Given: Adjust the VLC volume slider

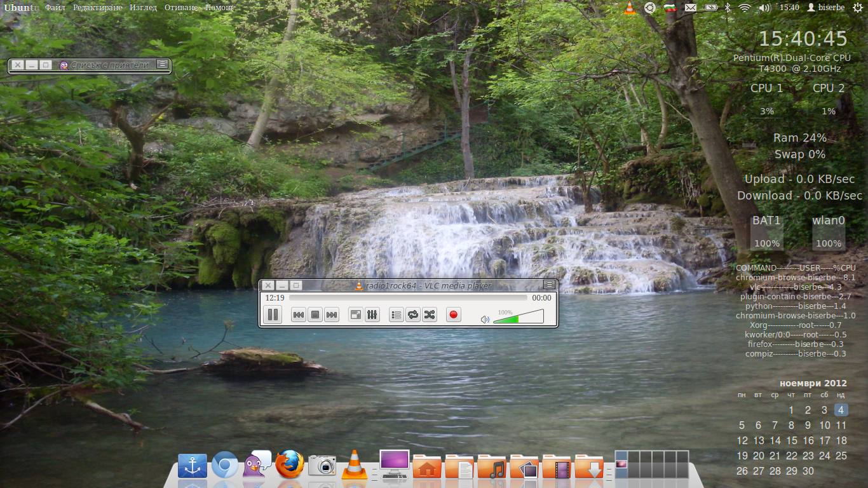Looking at the screenshot, I should (x=519, y=316).
